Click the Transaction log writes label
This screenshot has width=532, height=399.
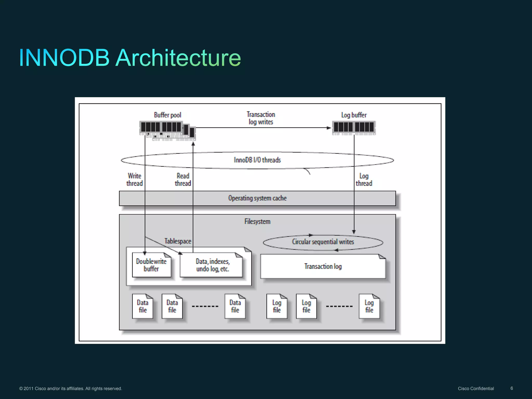261,118
